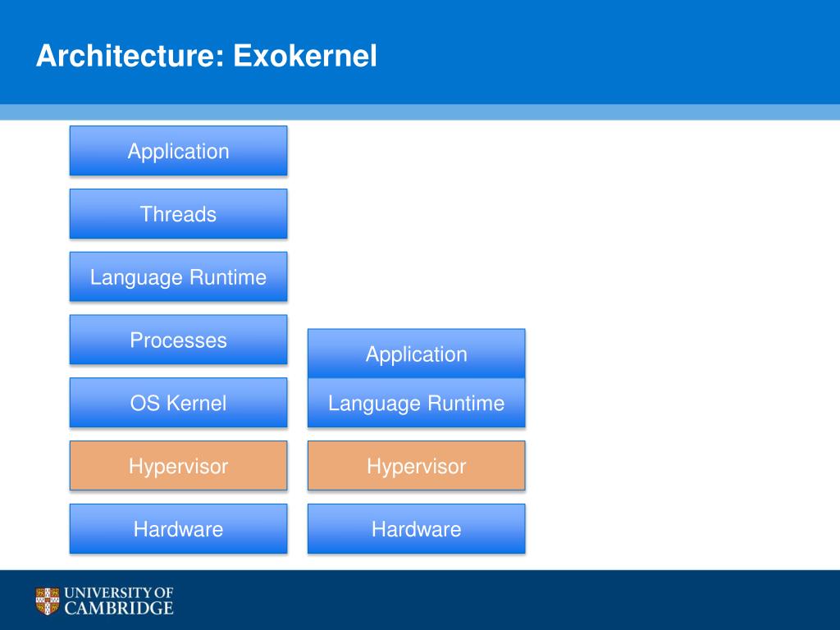The image size is (840, 630).
Task: Click the 'University of Cambridge' footer text
Action: 118,600
